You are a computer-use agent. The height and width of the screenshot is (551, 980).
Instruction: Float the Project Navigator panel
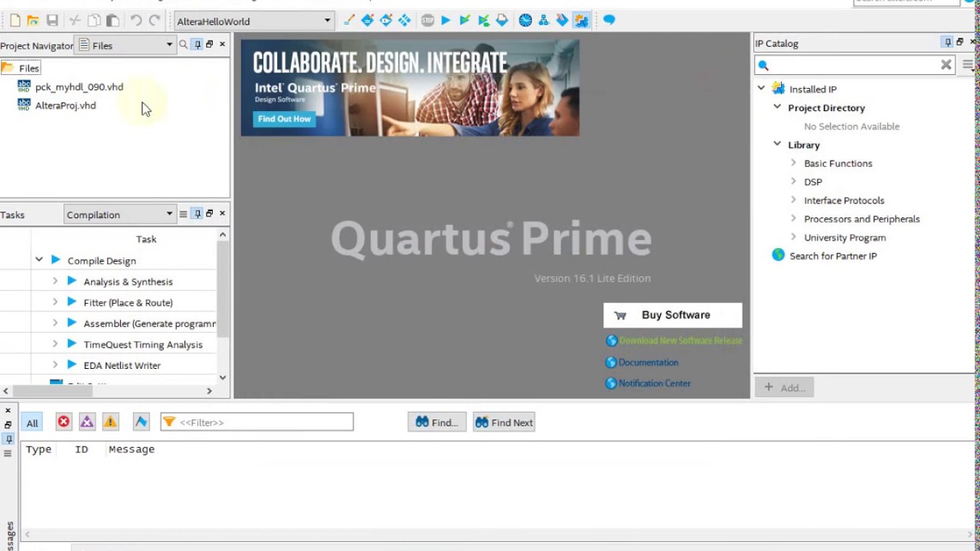pyautogui.click(x=209, y=44)
